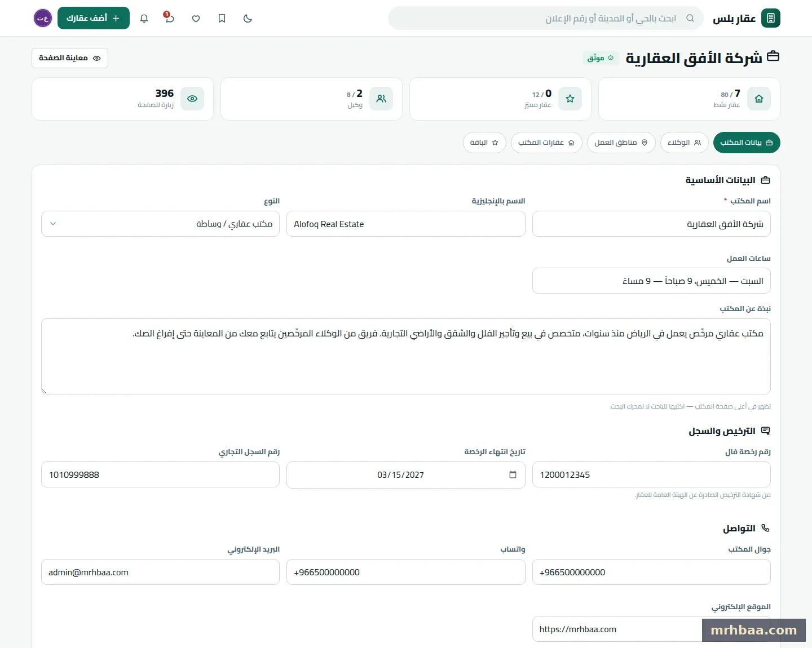This screenshot has height=648, width=812.
Task: Open the notifications bell
Action: (144, 19)
